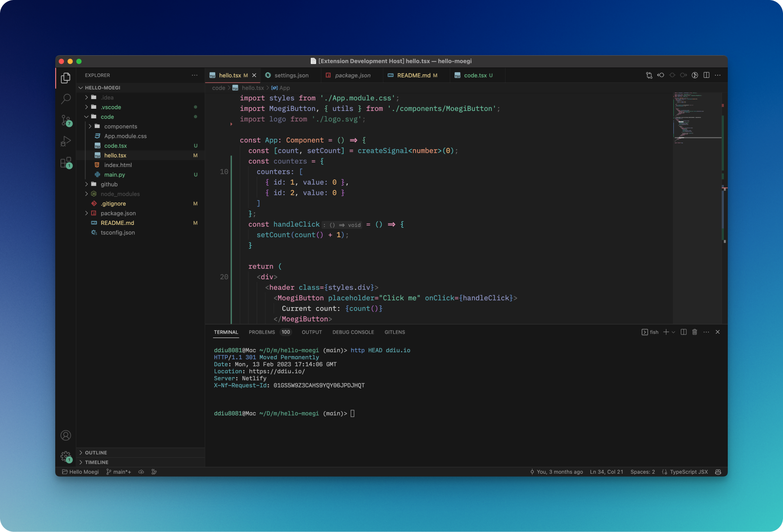Expand the github folder

(140, 184)
